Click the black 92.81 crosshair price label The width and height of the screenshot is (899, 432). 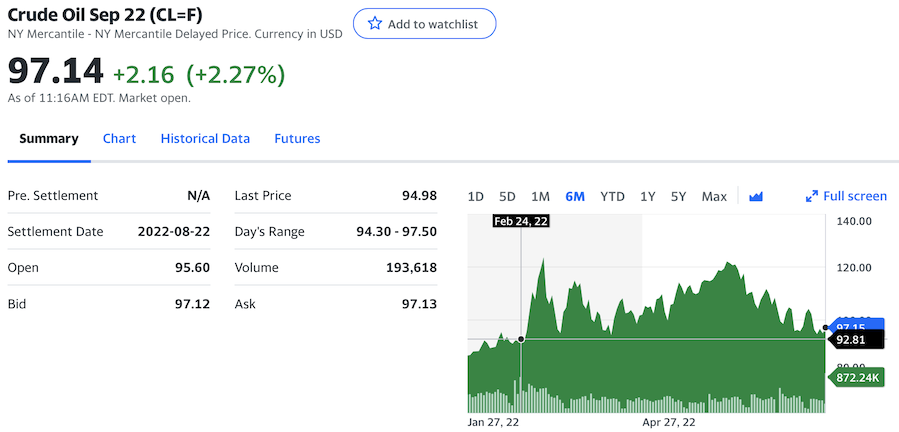[858, 340]
